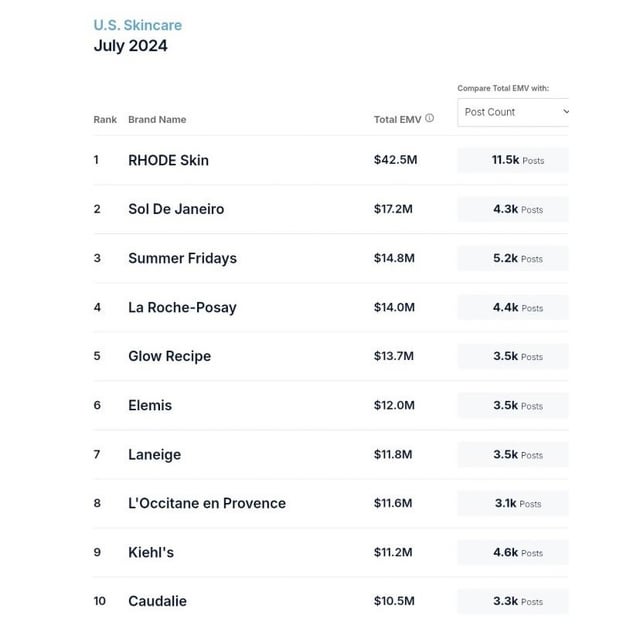Viewport: 640px width, 632px height.
Task: Click the July 2024 date heading
Action: click(x=130, y=46)
